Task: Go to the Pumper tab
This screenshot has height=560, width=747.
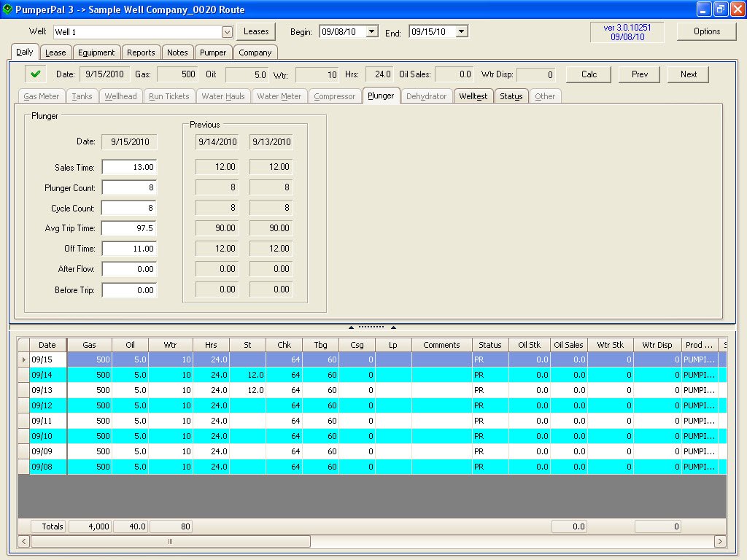Action: (x=213, y=52)
